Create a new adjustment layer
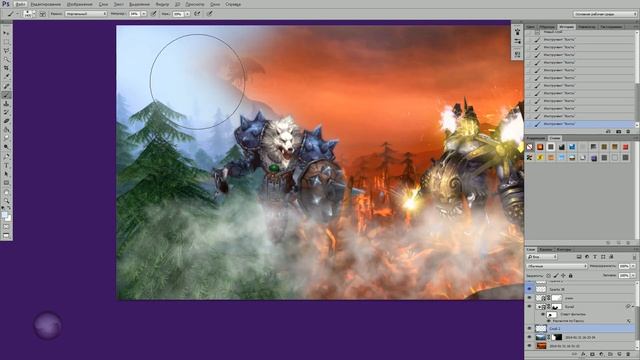 coord(601,354)
